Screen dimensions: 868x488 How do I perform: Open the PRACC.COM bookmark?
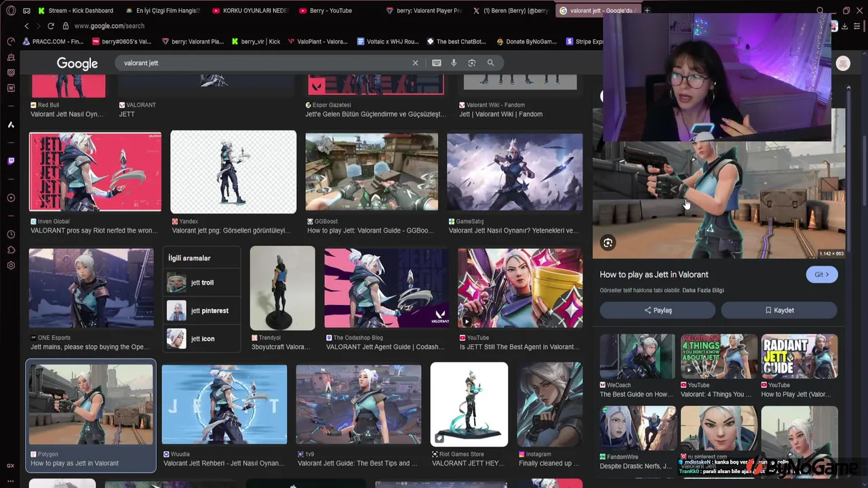[54, 41]
